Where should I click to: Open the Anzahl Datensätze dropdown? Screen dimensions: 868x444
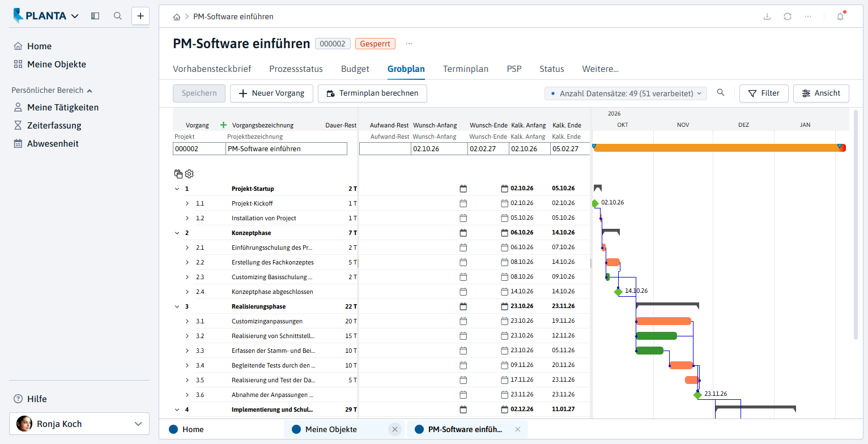point(626,93)
